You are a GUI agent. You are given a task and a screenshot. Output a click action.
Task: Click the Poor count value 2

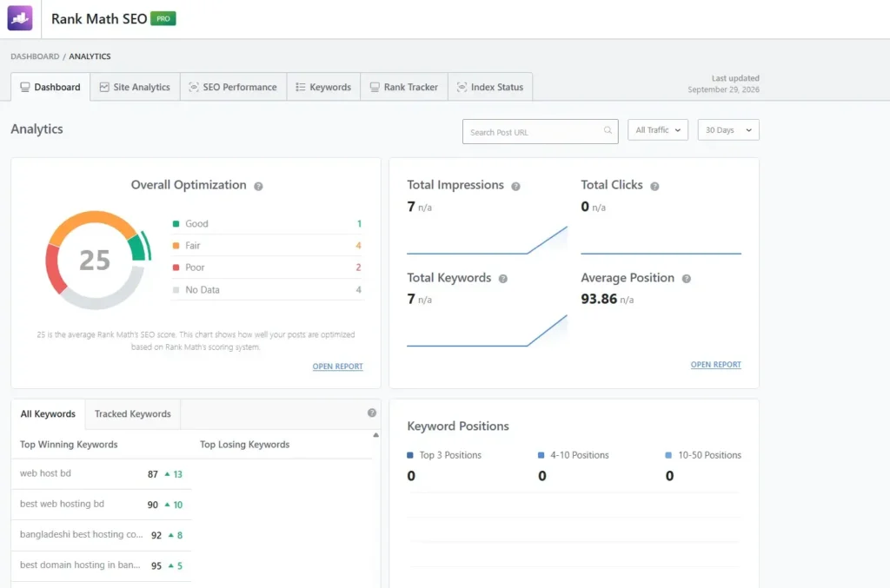358,267
